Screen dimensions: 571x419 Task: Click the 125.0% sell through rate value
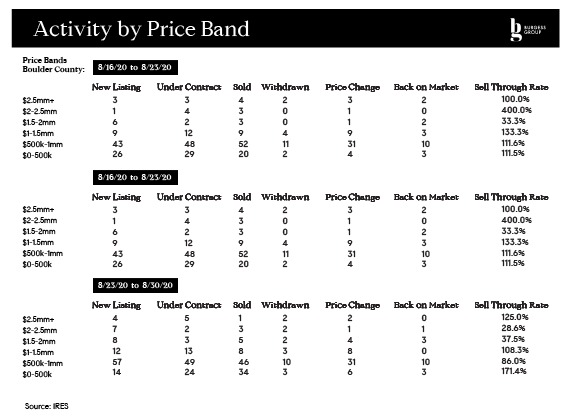(515, 317)
